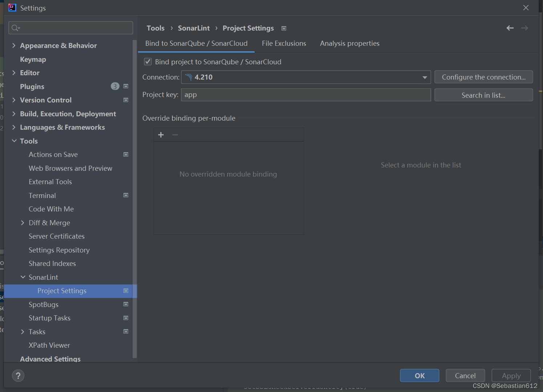
Task: Select SpotBugs settings
Action: (x=44, y=304)
